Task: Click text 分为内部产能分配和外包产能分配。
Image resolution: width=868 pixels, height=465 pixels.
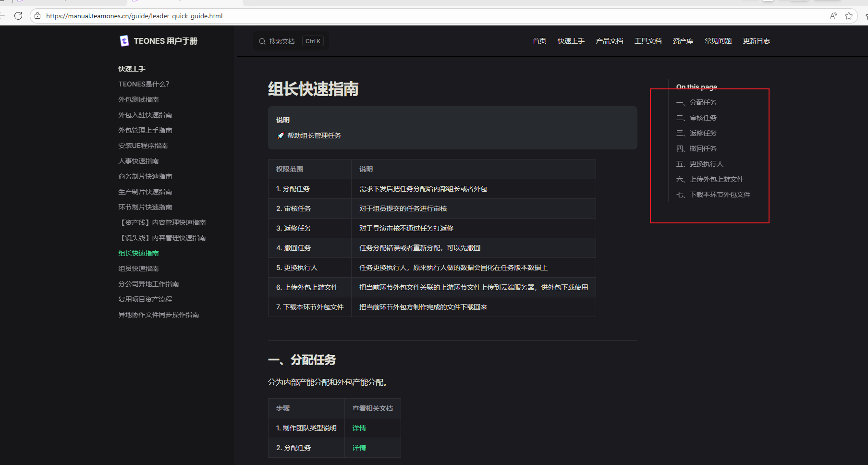Action: click(329, 382)
